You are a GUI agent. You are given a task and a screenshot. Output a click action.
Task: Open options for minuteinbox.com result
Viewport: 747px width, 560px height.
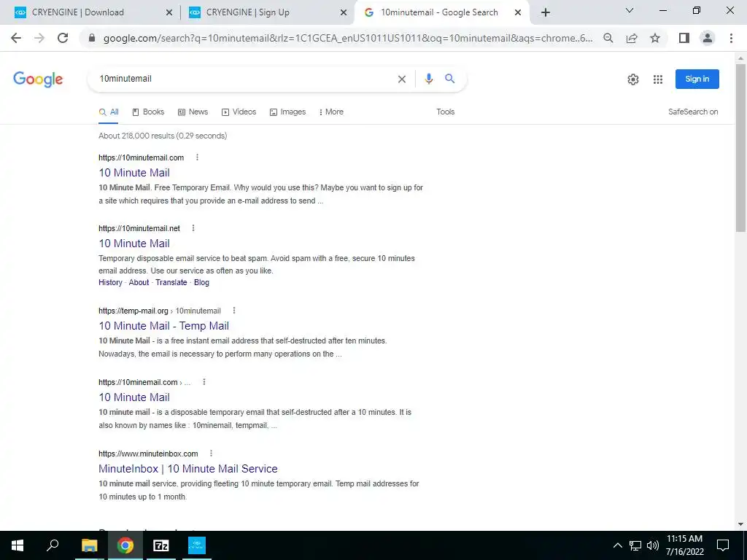(211, 454)
